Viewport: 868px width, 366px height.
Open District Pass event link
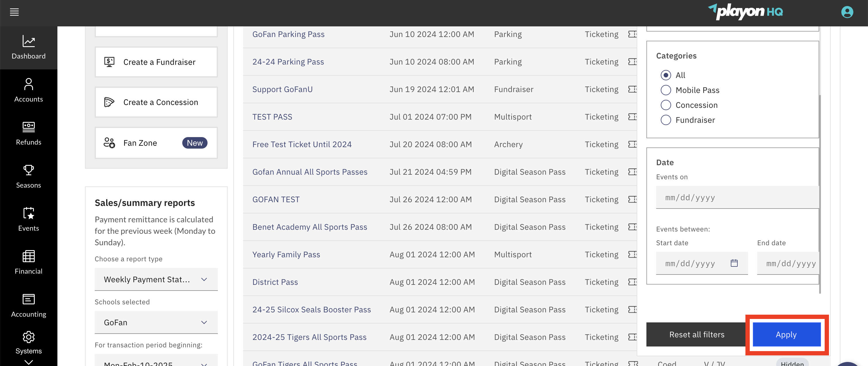click(x=275, y=282)
